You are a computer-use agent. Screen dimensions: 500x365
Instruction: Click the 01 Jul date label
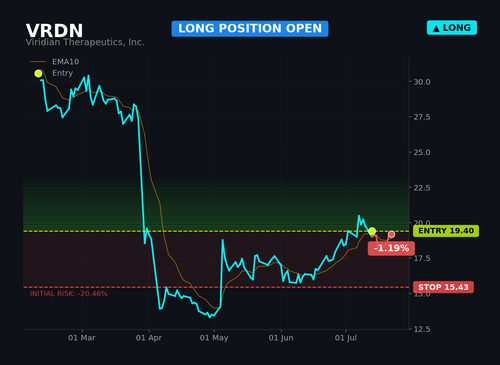(346, 338)
